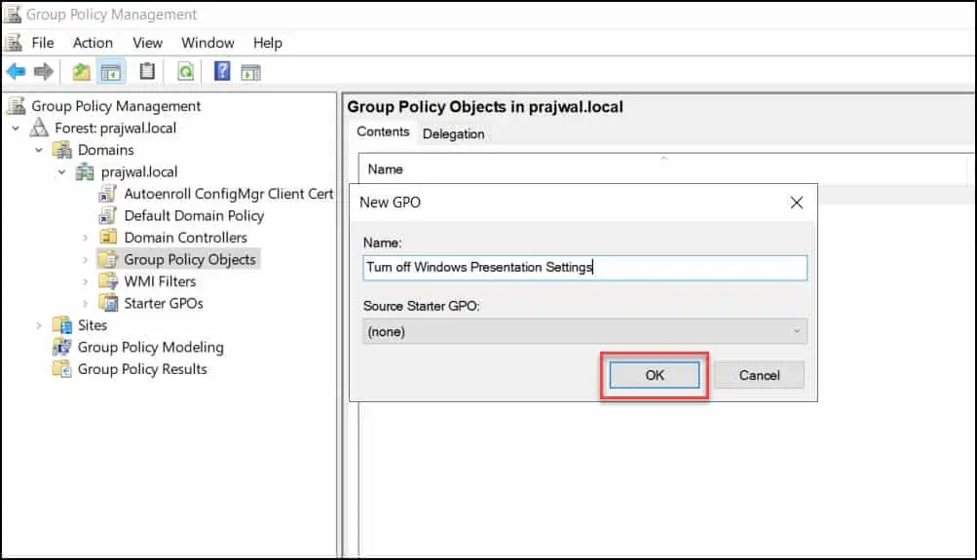The height and width of the screenshot is (560, 977).
Task: Toggle the Show/Hide Action Pane icon
Action: [x=250, y=72]
